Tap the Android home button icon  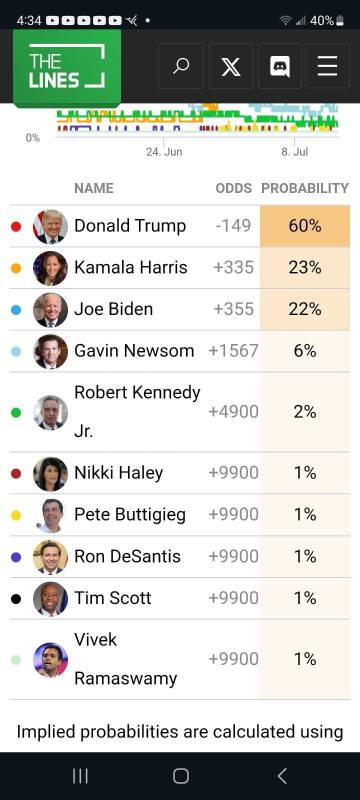click(x=181, y=776)
